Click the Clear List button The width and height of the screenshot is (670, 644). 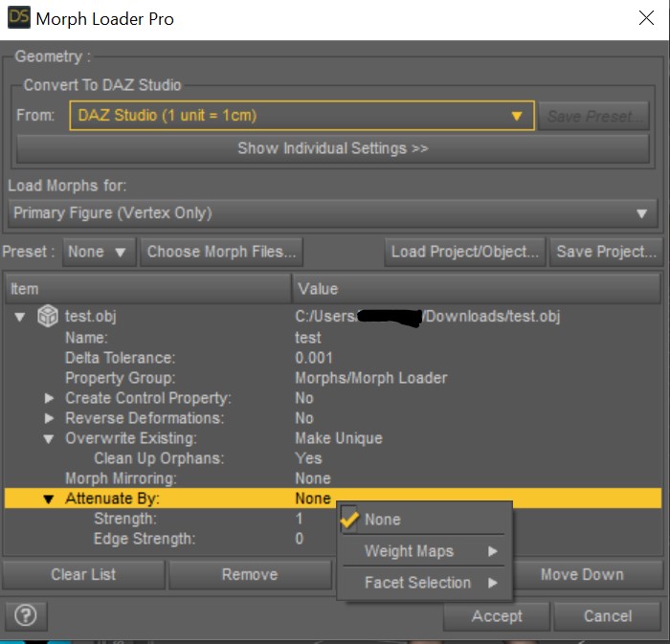(x=83, y=574)
